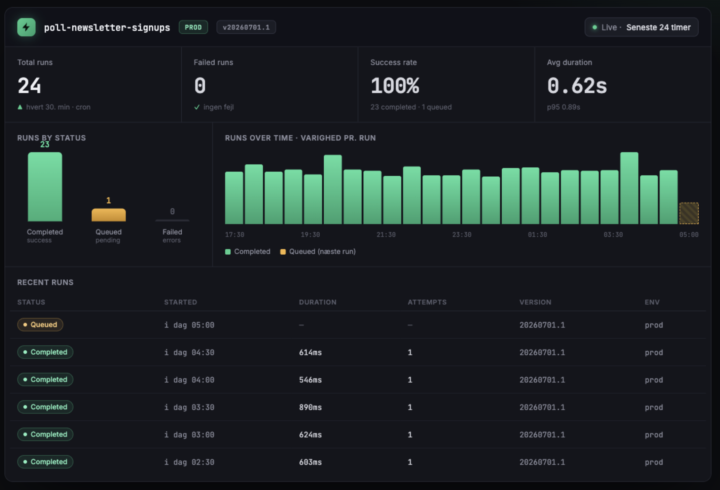The height and width of the screenshot is (490, 720).
Task: Click the Completed pill for the 04:30 run
Action: (45, 352)
